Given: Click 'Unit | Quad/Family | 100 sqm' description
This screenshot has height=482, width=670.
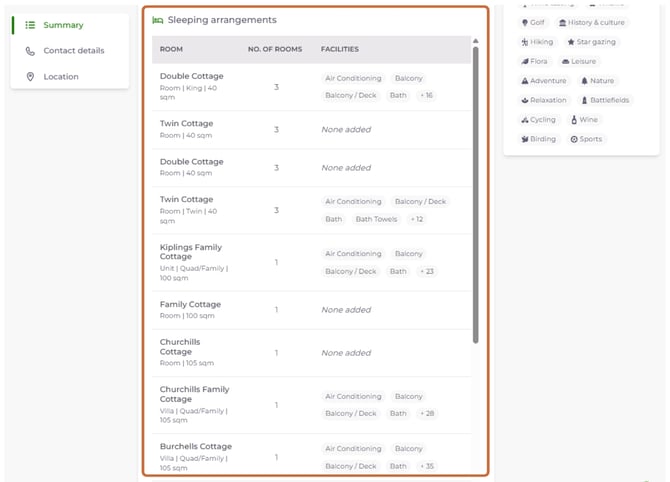Looking at the screenshot, I should pos(194,273).
